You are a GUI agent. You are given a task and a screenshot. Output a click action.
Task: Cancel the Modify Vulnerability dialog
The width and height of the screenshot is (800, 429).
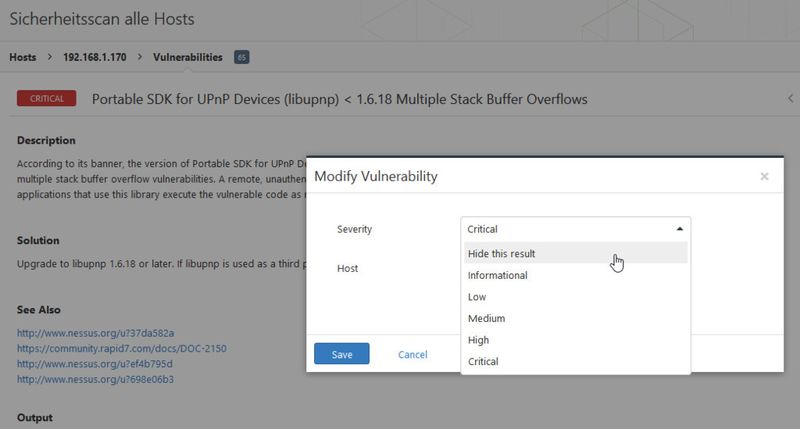pyautogui.click(x=412, y=355)
